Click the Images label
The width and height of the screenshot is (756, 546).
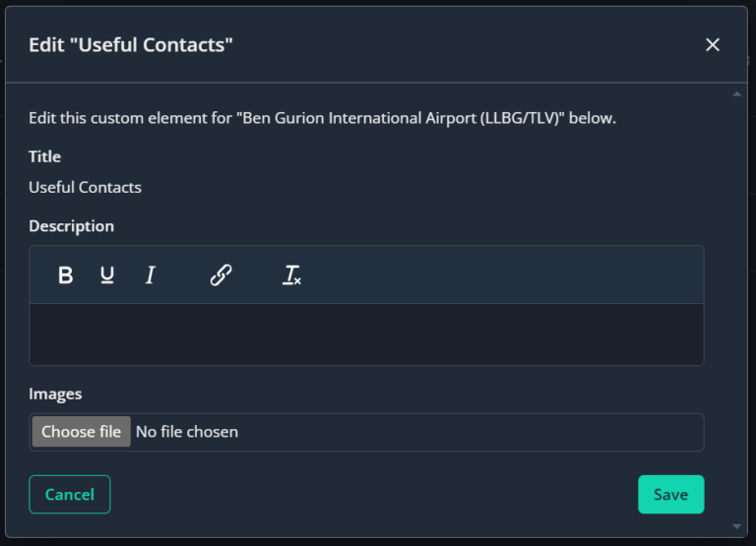[x=55, y=394]
